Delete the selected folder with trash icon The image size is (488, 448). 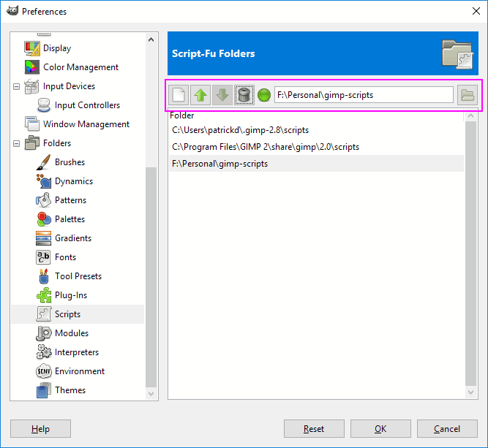tap(244, 95)
